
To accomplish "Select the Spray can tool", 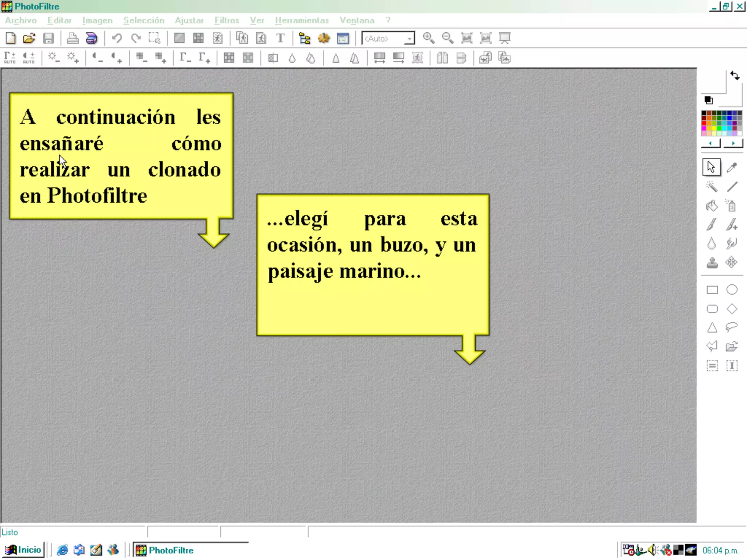I will pos(731,206).
